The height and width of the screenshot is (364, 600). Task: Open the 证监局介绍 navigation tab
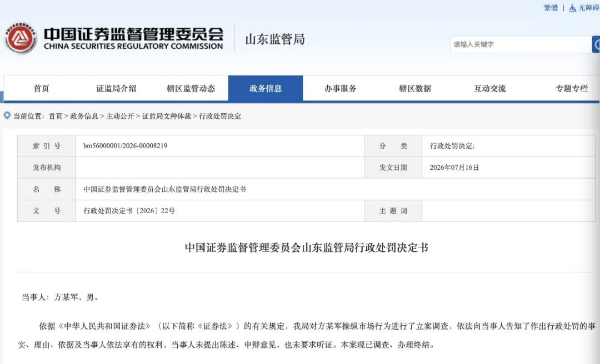point(116,88)
